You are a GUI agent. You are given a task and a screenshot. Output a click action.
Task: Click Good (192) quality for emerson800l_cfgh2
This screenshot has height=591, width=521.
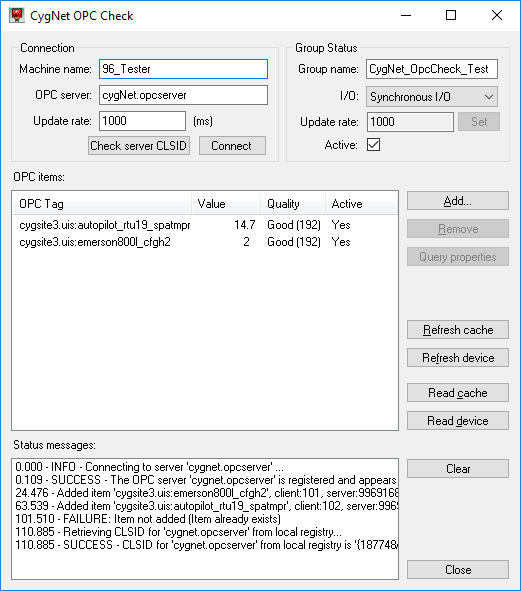[x=294, y=242]
